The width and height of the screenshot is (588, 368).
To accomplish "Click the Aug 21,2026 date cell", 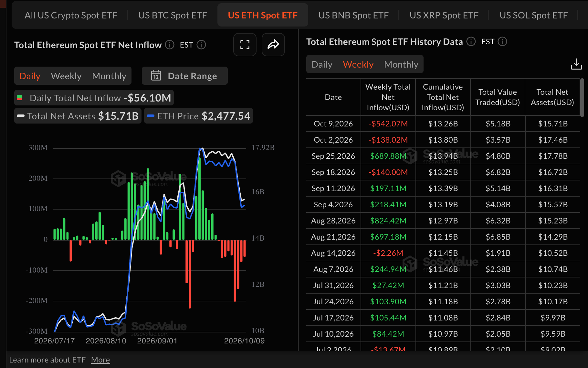I will pos(333,237).
